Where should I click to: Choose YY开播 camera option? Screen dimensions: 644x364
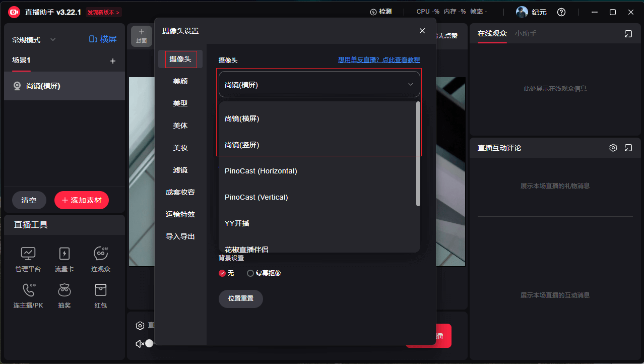tap(317, 223)
